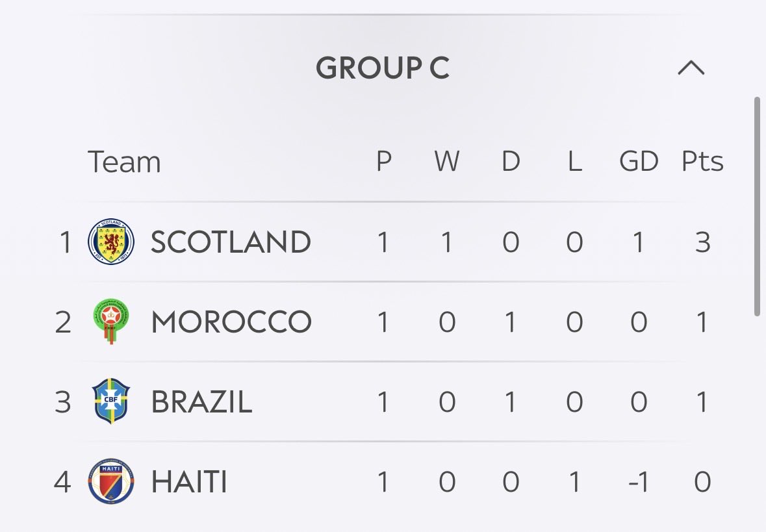This screenshot has width=766, height=532.
Task: Click the Team column header
Action: pyautogui.click(x=124, y=162)
